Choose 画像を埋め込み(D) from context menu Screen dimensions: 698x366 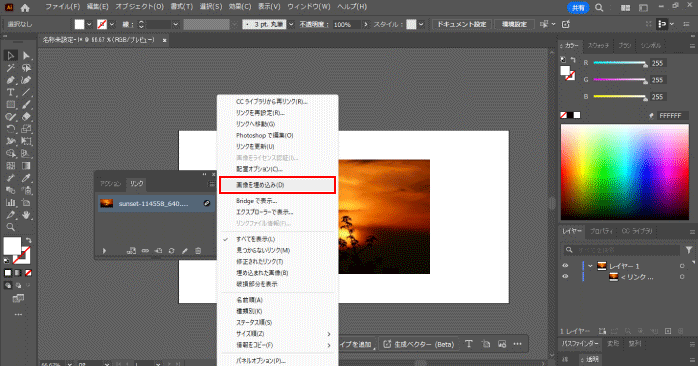coord(277,185)
